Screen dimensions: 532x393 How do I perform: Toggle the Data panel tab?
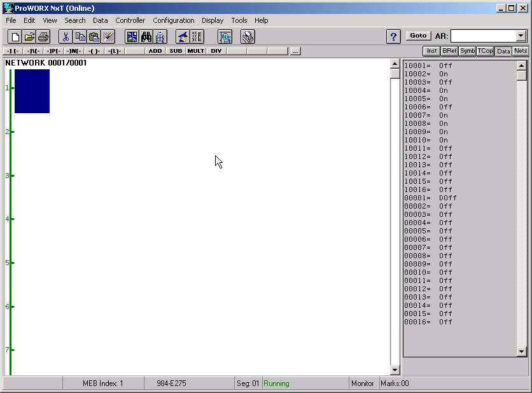(x=503, y=51)
